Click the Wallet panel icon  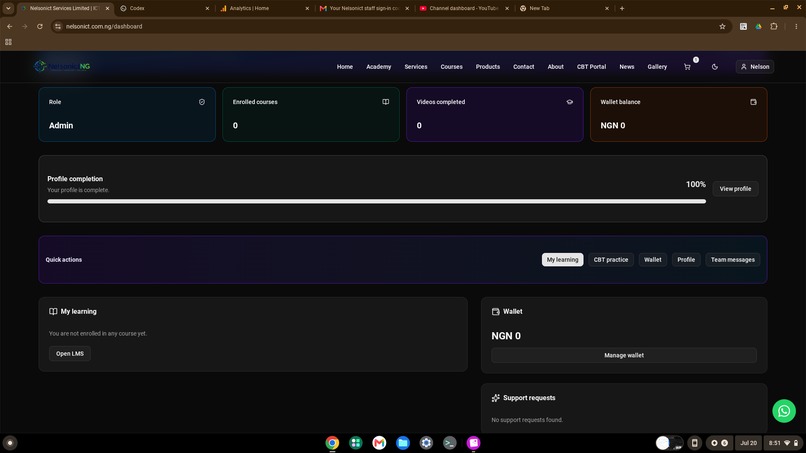point(496,312)
